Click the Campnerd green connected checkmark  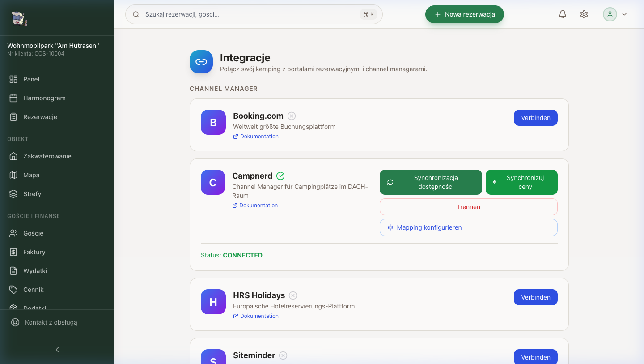[280, 176]
